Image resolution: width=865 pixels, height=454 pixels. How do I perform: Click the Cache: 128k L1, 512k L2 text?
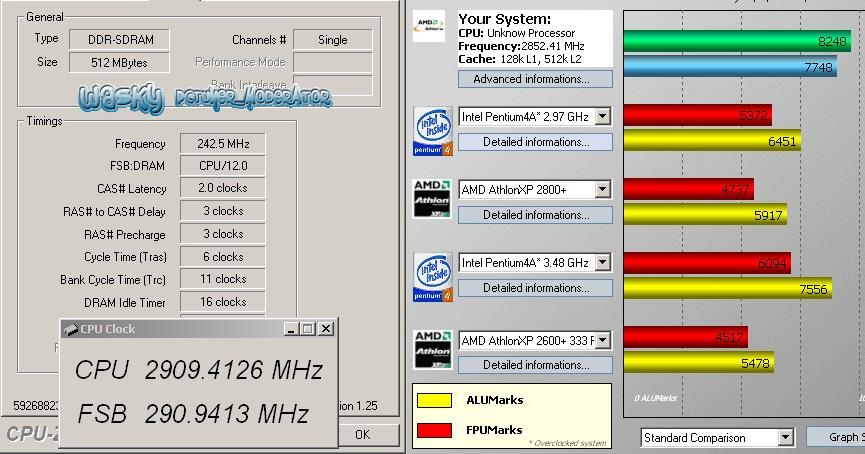[x=520, y=59]
